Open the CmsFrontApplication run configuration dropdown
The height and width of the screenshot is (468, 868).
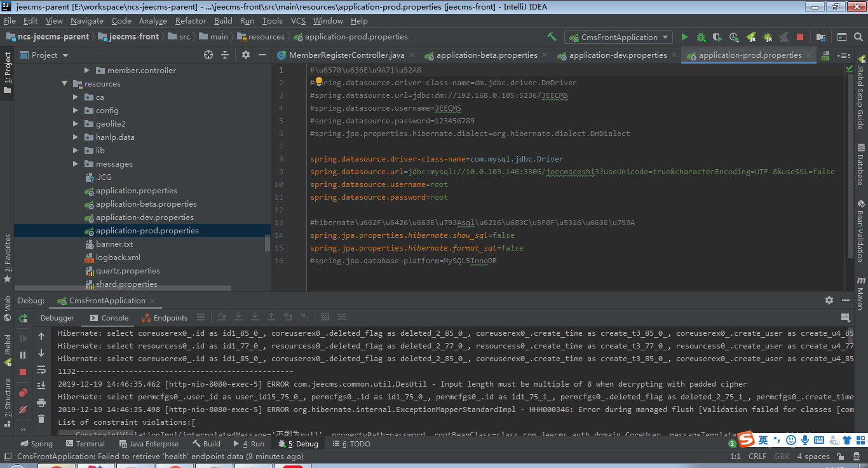click(618, 38)
